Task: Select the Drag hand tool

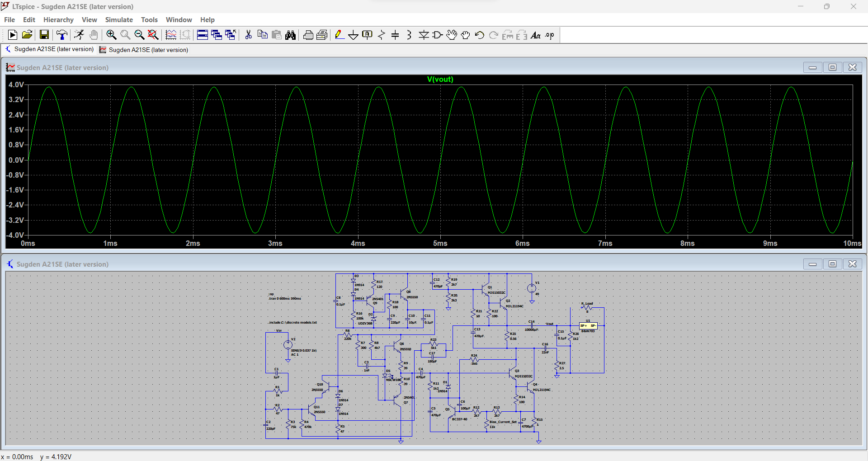Action: click(x=466, y=35)
